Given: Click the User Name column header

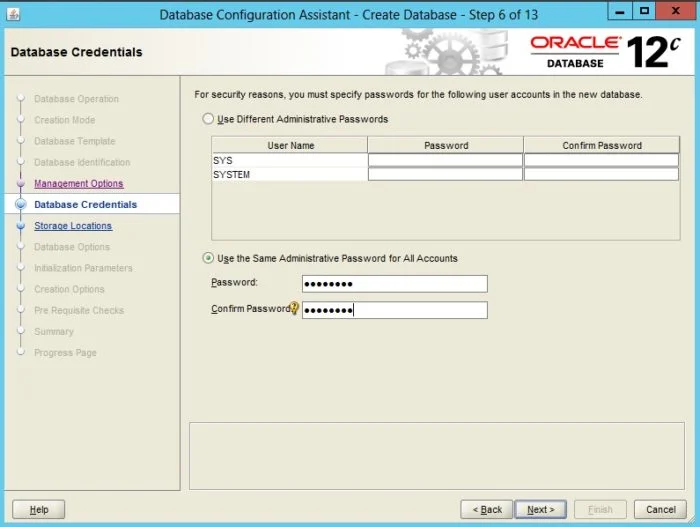Looking at the screenshot, I should point(290,145).
